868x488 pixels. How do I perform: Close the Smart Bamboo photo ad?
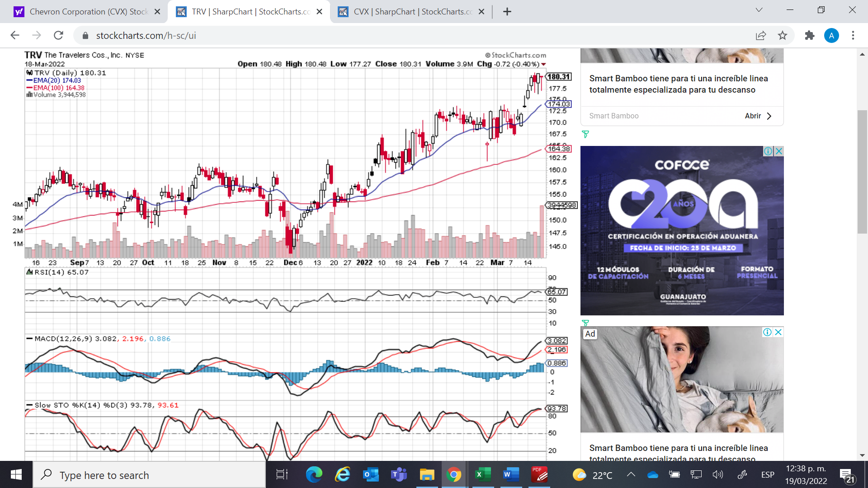(778, 332)
